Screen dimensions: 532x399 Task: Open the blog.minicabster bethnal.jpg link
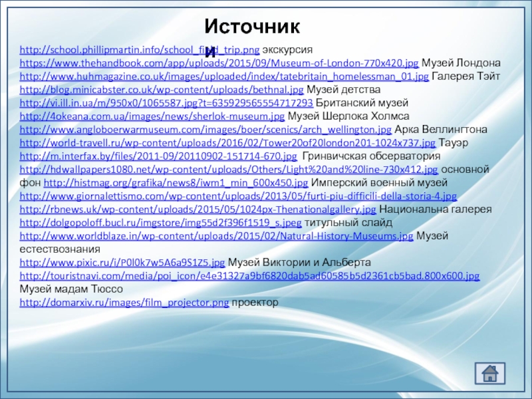click(162, 90)
